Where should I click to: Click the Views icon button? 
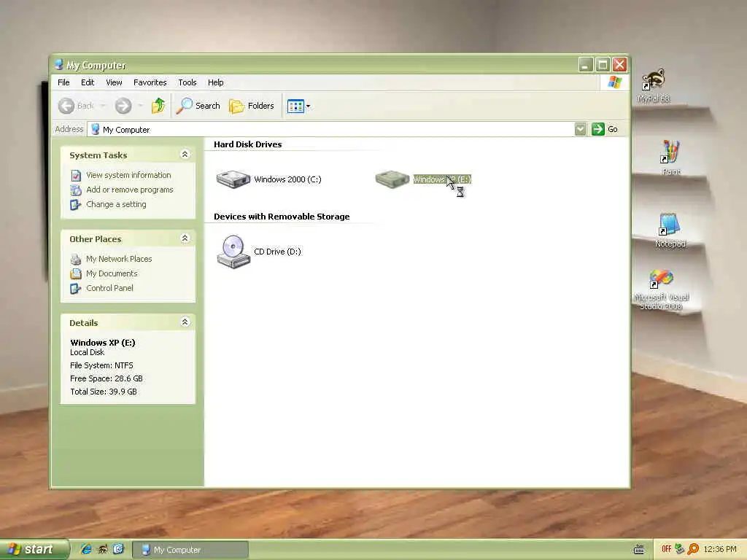point(295,106)
